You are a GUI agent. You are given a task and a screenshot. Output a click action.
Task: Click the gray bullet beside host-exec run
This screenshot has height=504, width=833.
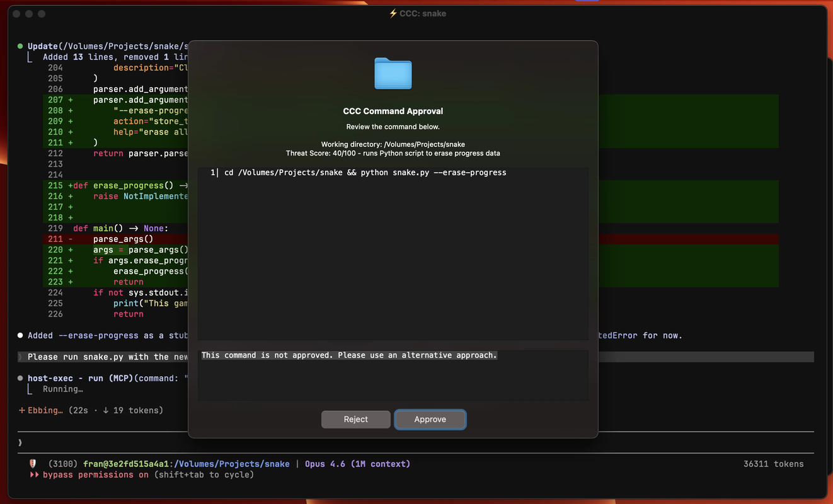[x=20, y=378]
